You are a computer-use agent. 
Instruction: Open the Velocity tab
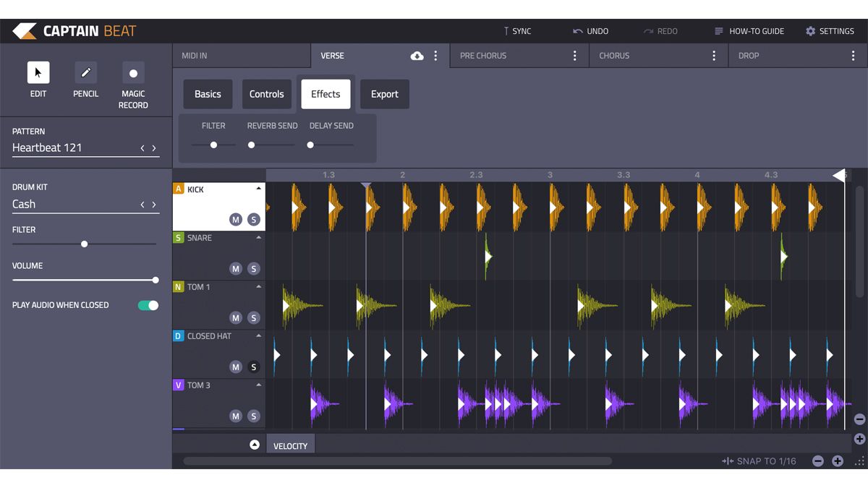pos(291,444)
